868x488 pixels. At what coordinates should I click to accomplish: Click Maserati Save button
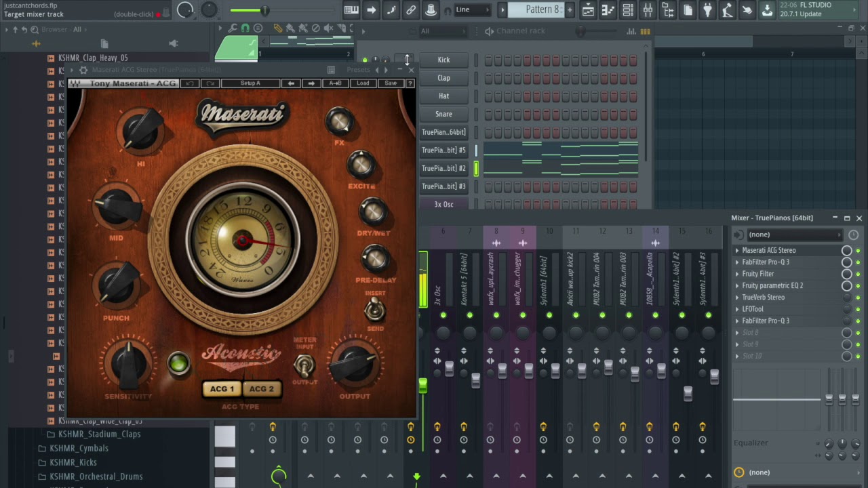(391, 83)
